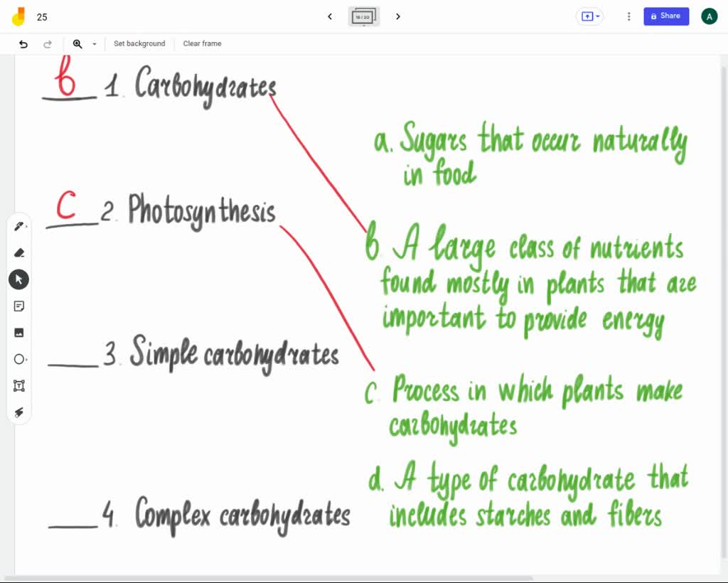Activate the laser pointer tool
Screen dimensions: 728x583
[x=18, y=412]
